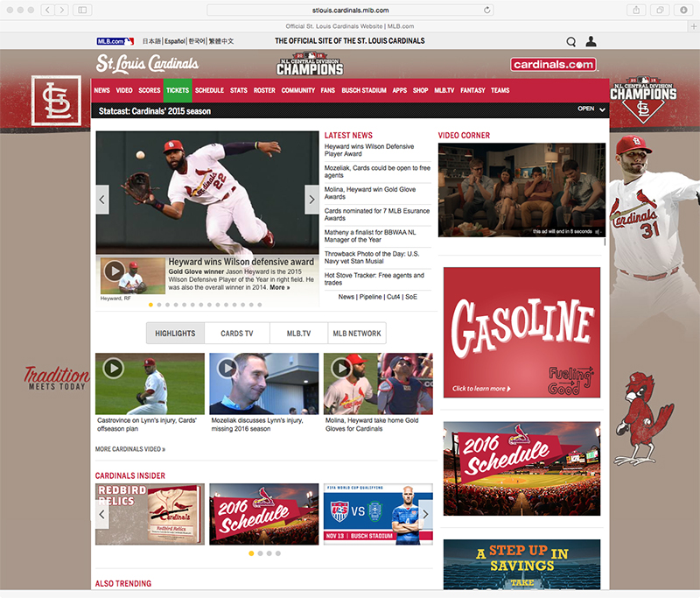Go to previous Cardinals Insider item
The width and height of the screenshot is (700, 598).
coord(101,514)
